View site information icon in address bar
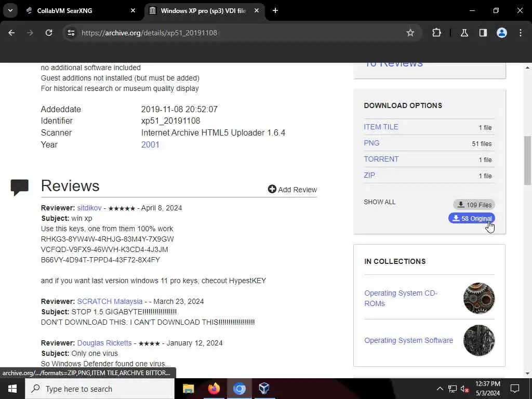This screenshot has width=532, height=399. coord(71,33)
